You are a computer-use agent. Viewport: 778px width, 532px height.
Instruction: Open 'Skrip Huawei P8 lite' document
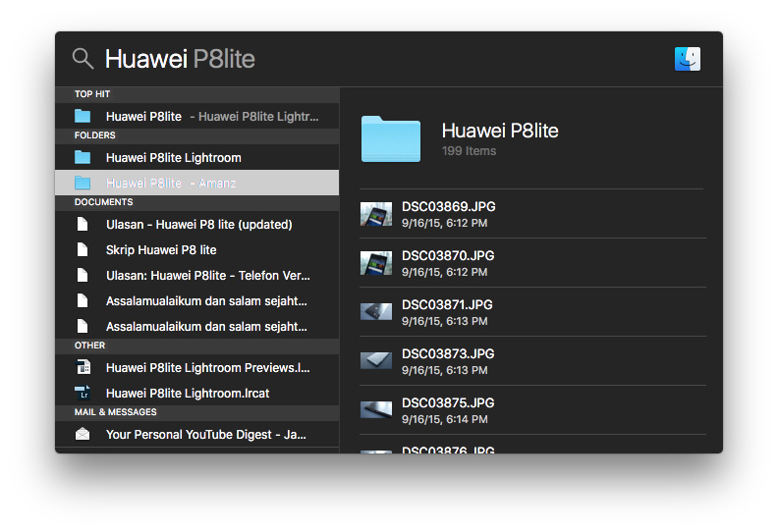(x=197, y=250)
